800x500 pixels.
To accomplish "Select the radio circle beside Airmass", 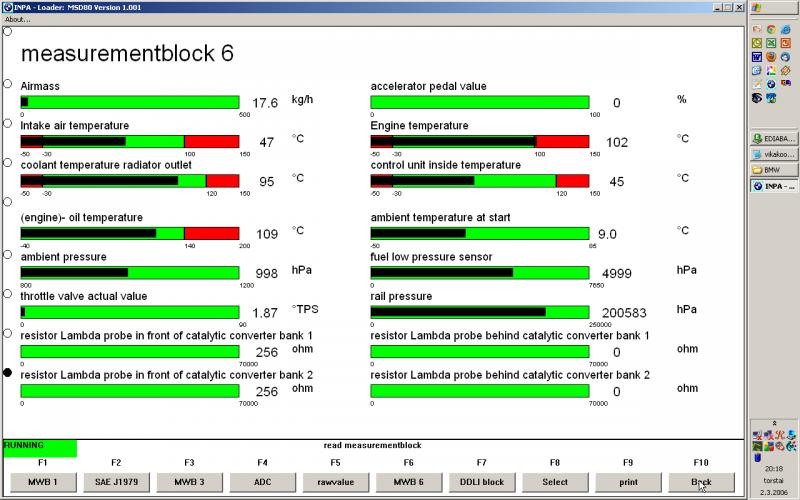I will 9,85.
